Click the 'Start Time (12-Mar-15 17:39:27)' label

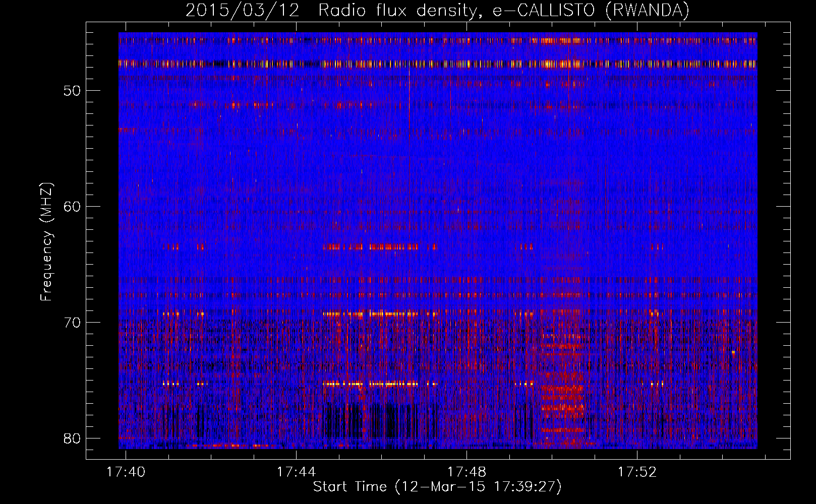[437, 486]
